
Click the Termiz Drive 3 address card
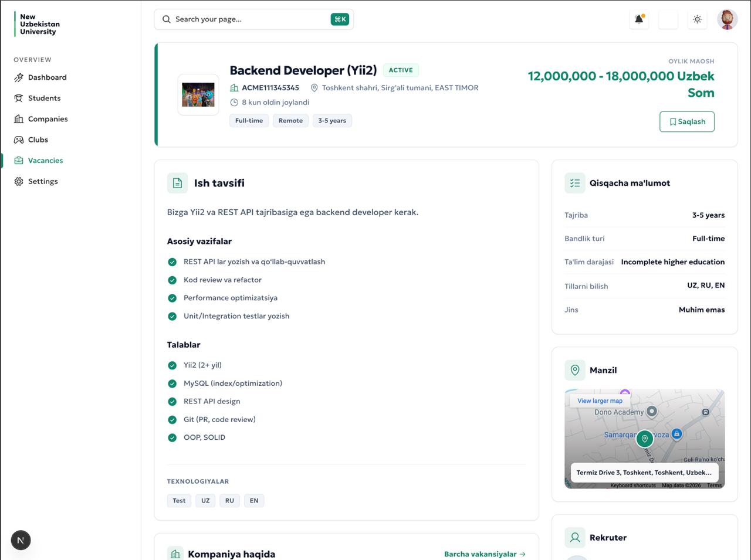[x=644, y=473]
